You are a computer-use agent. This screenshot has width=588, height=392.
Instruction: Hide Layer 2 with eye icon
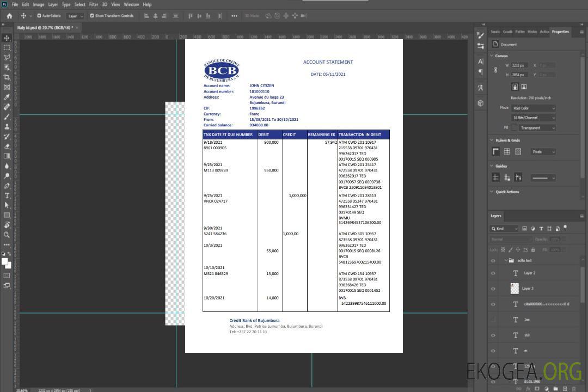493,273
